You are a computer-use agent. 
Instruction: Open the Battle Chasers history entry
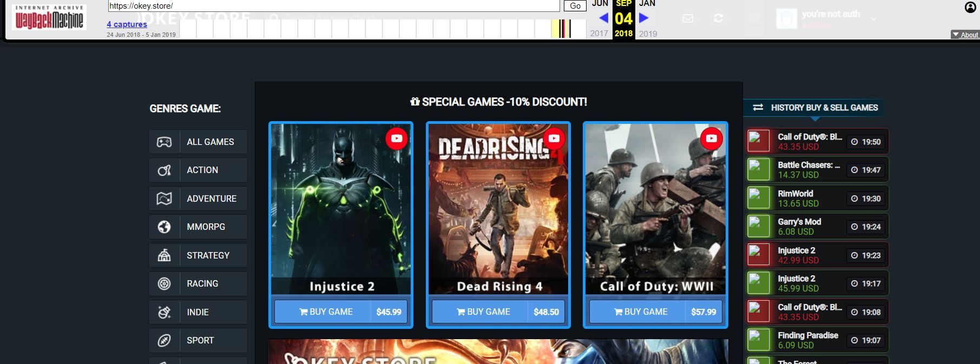click(x=817, y=170)
